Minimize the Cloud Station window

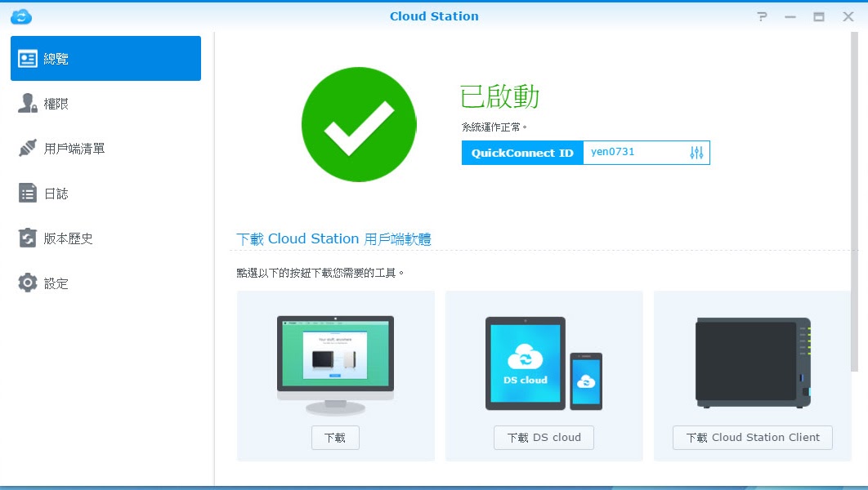click(x=790, y=17)
